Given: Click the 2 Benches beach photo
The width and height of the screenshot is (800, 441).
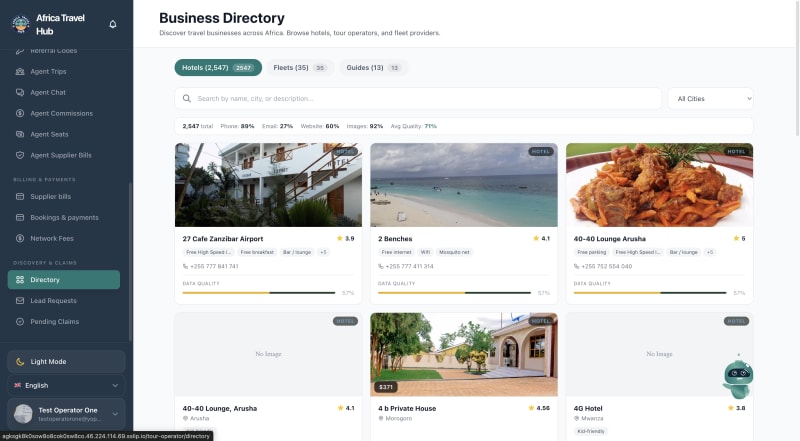Looking at the screenshot, I should (464, 185).
